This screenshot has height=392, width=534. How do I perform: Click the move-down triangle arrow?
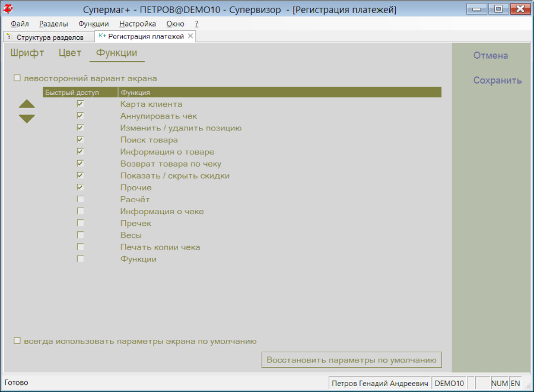[27, 119]
